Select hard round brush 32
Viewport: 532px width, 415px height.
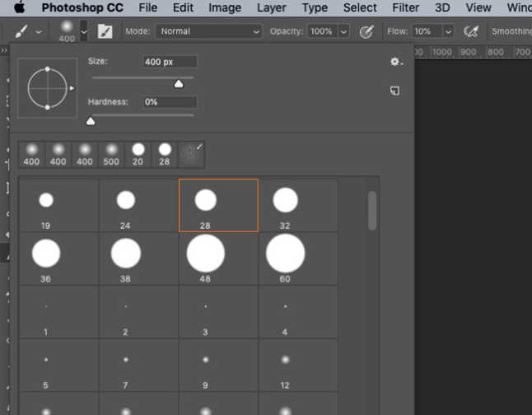pos(299,206)
